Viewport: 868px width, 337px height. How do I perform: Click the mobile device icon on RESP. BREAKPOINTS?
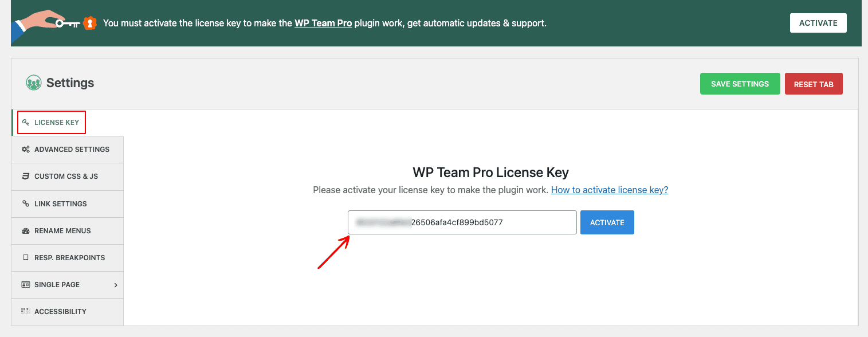click(25, 257)
